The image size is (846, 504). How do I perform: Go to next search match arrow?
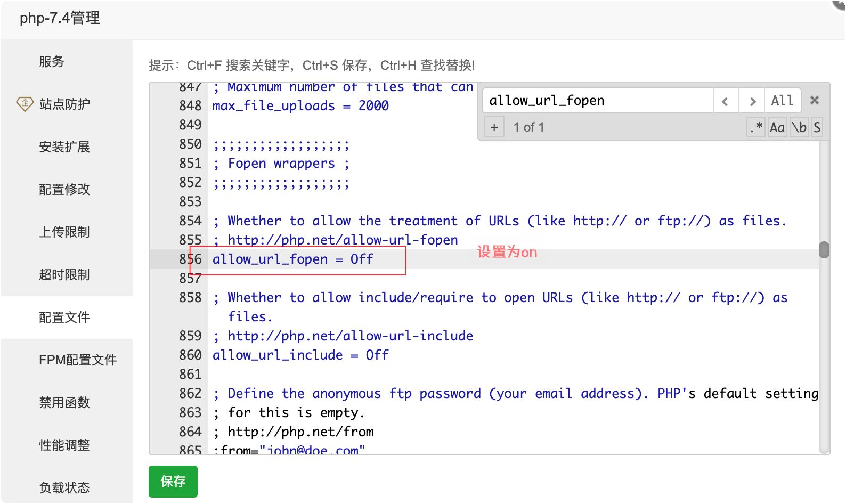click(x=752, y=101)
